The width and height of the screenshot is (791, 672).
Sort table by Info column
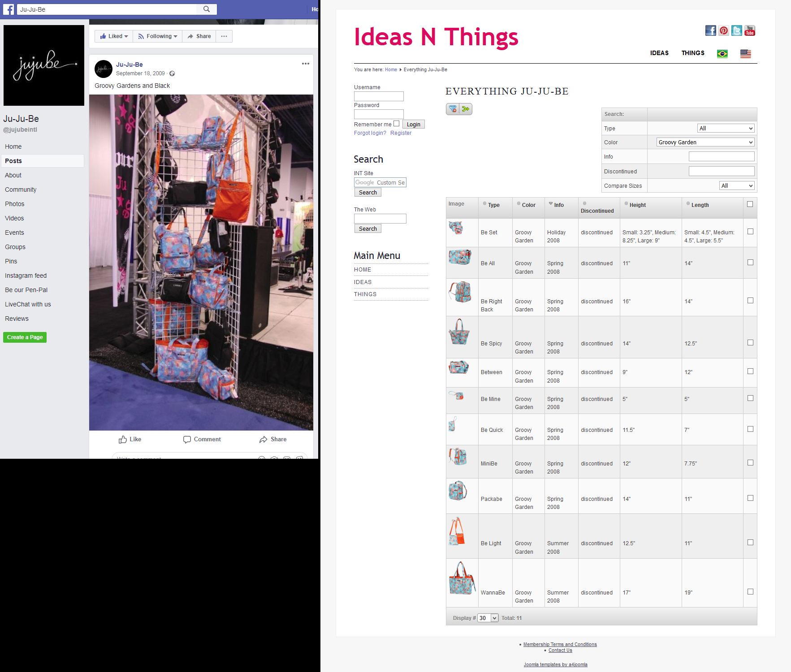[558, 205]
